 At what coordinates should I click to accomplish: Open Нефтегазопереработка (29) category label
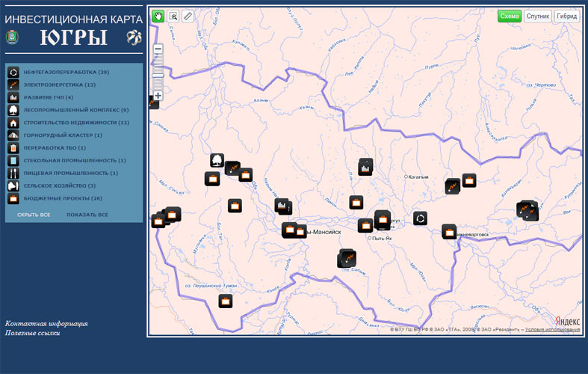click(66, 72)
